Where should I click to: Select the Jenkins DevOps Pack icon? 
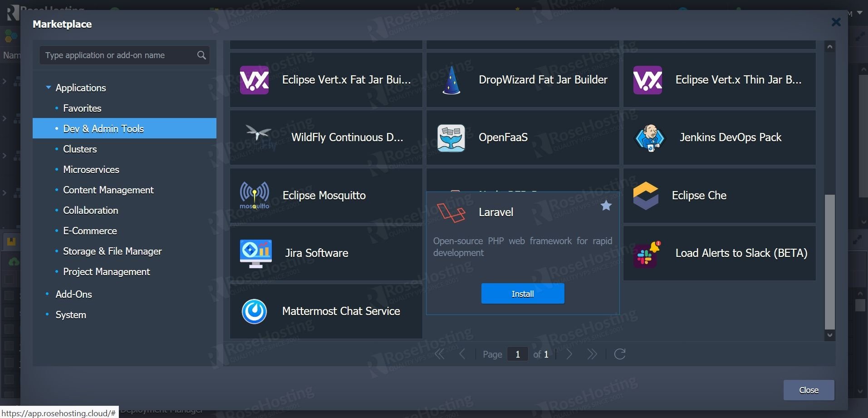(650, 137)
